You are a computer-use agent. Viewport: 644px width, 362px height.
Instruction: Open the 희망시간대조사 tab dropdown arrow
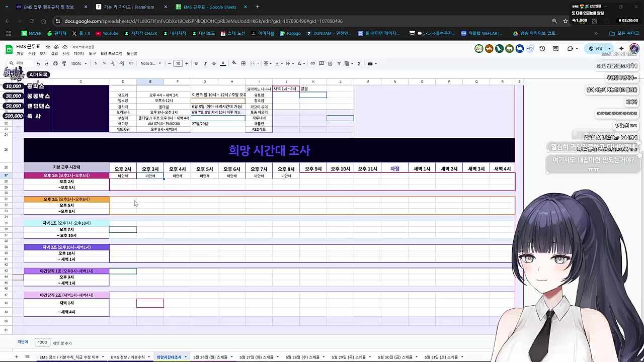pos(185,357)
